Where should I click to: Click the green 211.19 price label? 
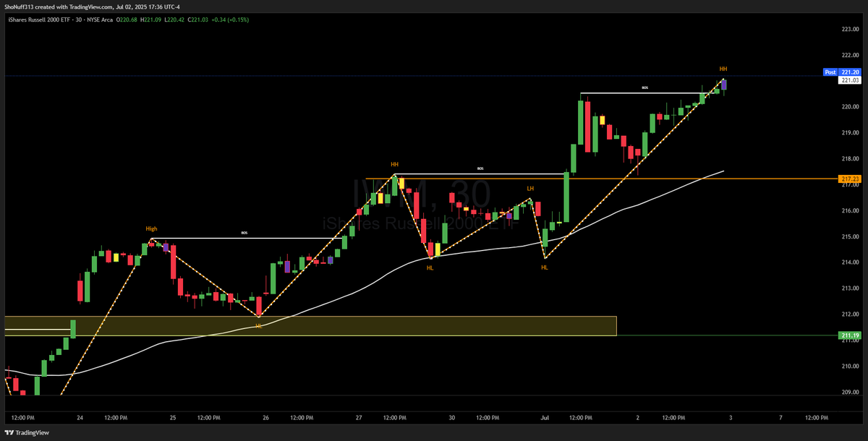tap(850, 335)
